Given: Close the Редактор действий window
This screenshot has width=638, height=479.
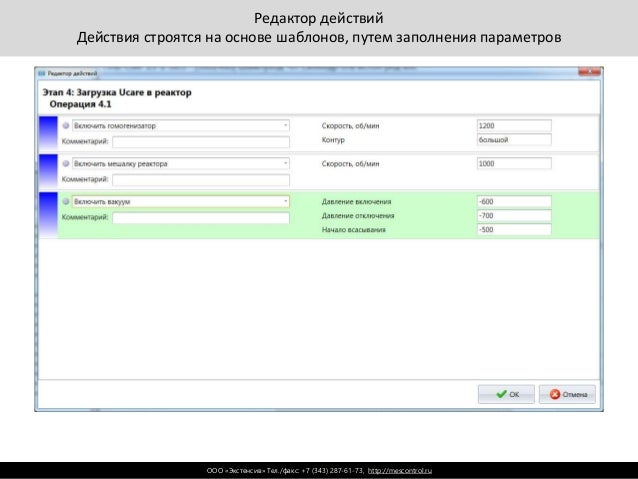Looking at the screenshot, I should (x=589, y=72).
